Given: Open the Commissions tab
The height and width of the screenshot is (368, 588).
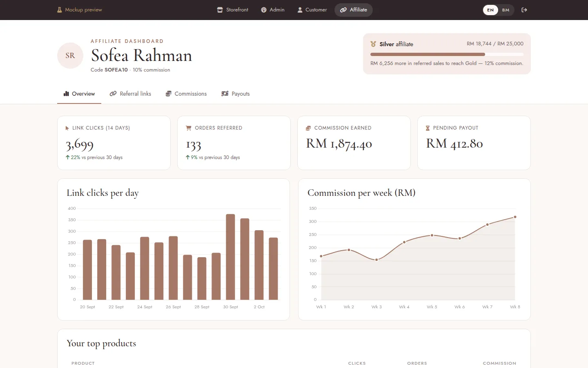Looking at the screenshot, I should tap(186, 94).
